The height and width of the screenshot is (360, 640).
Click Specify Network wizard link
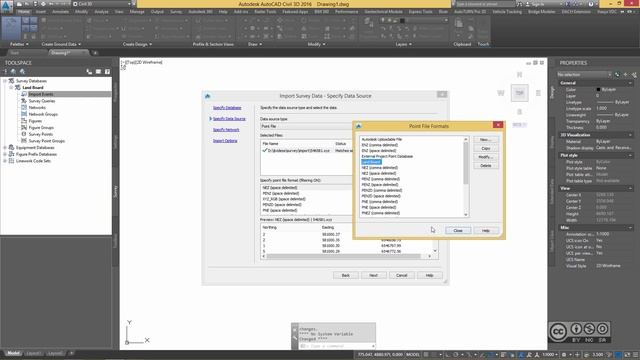[x=226, y=130]
